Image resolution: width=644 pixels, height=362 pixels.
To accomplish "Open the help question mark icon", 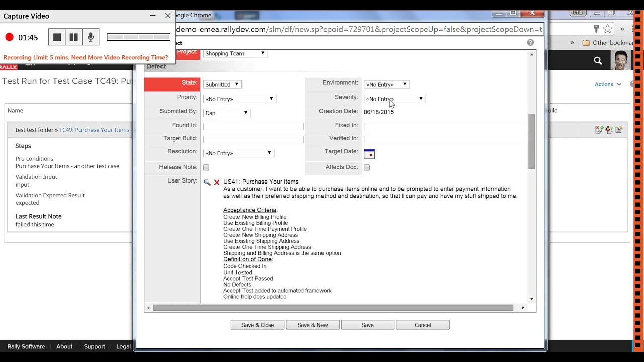I will 530,43.
